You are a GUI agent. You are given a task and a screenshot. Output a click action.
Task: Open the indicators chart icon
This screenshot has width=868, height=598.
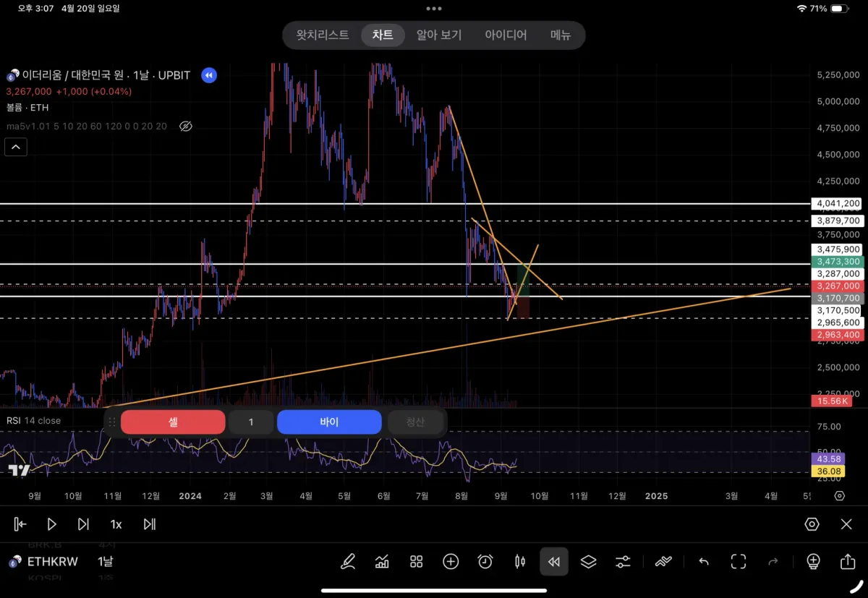pos(382,561)
